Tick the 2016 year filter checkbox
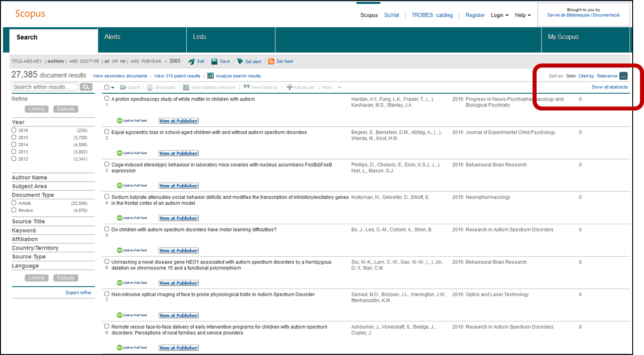The width and height of the screenshot is (644, 355). 14,130
